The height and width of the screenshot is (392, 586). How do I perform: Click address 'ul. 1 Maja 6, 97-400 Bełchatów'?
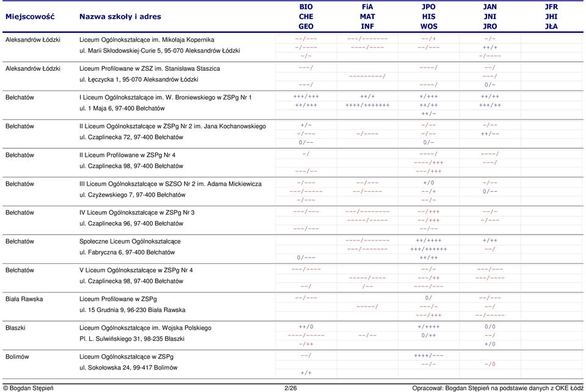[x=122, y=108]
